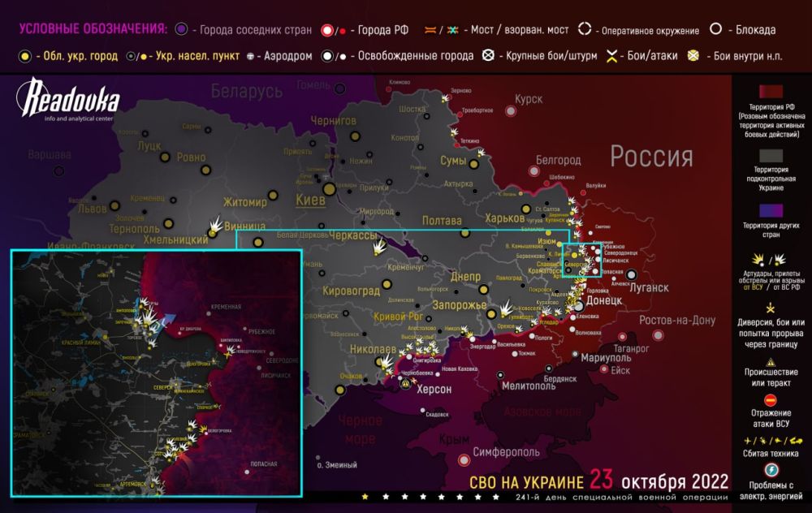The height and width of the screenshot is (513, 812).
Task: Click the explosion icon near Винница
Action: click(x=215, y=225)
